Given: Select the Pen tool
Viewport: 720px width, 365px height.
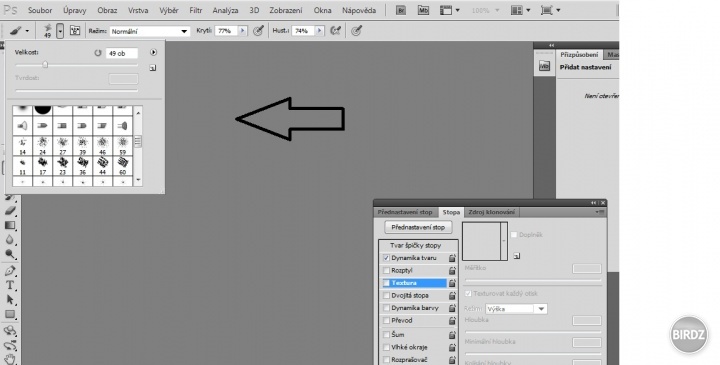Looking at the screenshot, I should click(10, 270).
